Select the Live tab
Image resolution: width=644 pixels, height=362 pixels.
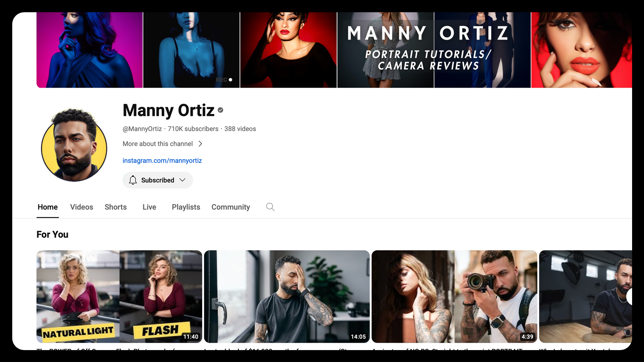point(149,207)
